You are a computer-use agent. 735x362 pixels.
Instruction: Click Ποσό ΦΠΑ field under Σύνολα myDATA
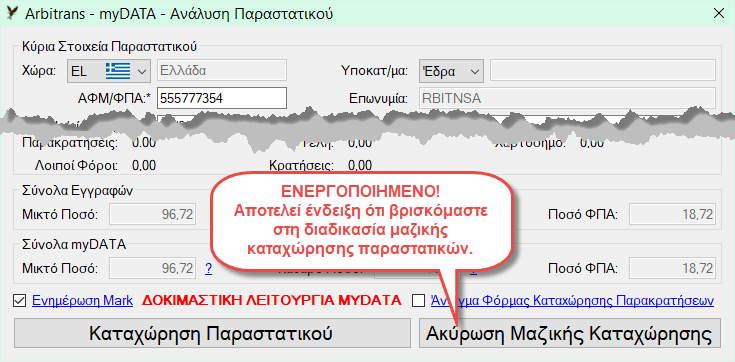(x=672, y=269)
